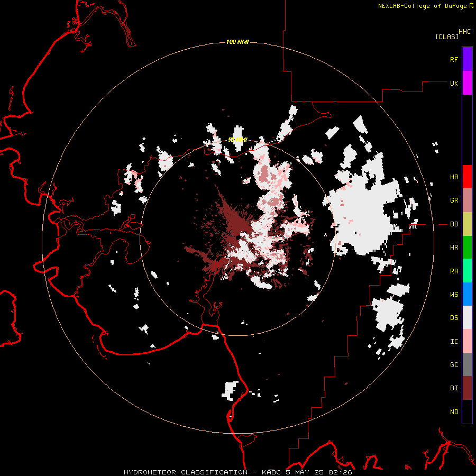
Task: Click the Hydrometeor Classification KABC title text
Action: [x=238, y=472]
